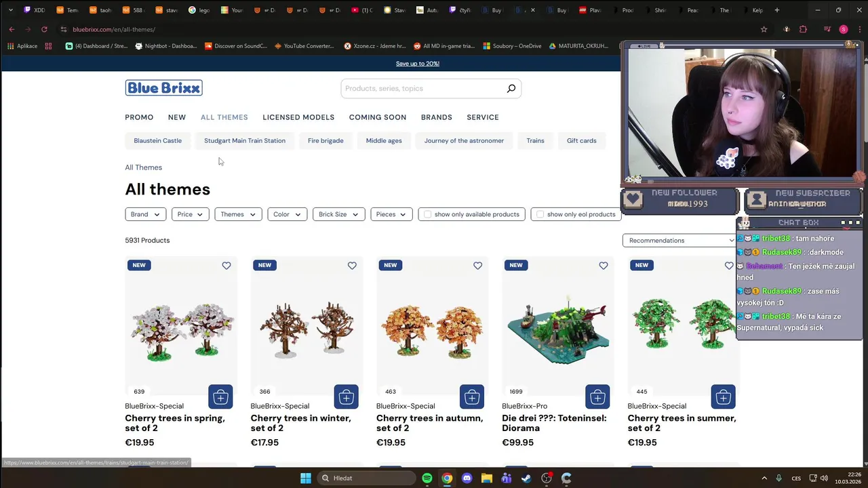Click the Save up to 20% banner link
Screen dimensions: 868x488
(x=418, y=64)
